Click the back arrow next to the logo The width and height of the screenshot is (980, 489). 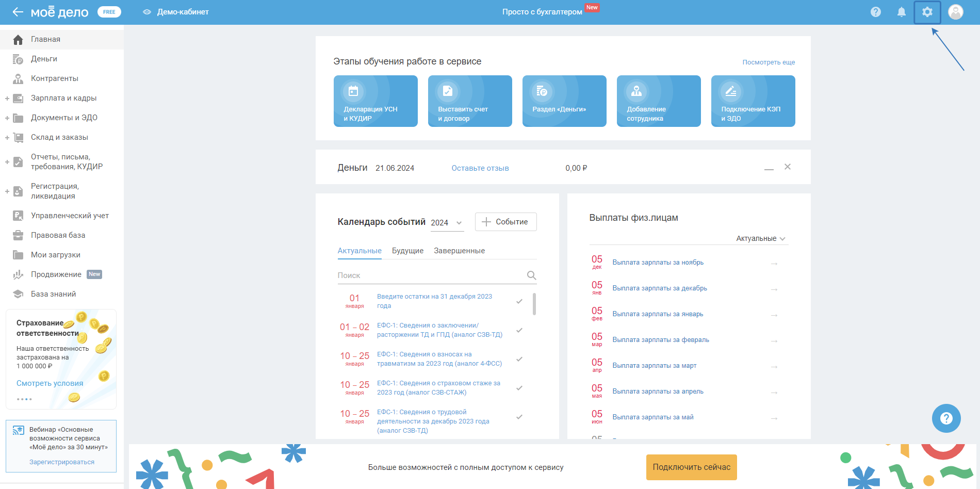click(x=18, y=12)
